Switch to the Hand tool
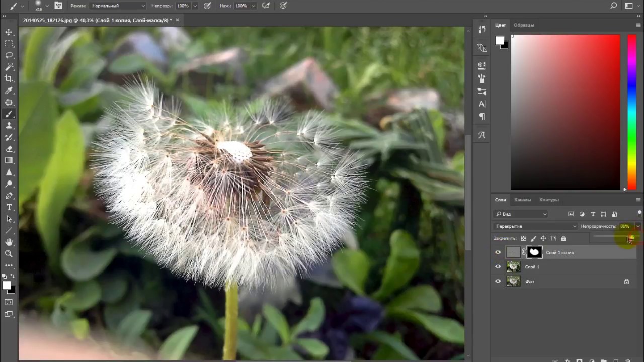The image size is (644, 362). tap(9, 242)
